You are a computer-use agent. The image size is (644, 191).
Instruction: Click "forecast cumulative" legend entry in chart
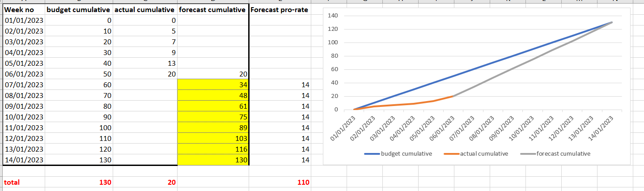pyautogui.click(x=555, y=153)
